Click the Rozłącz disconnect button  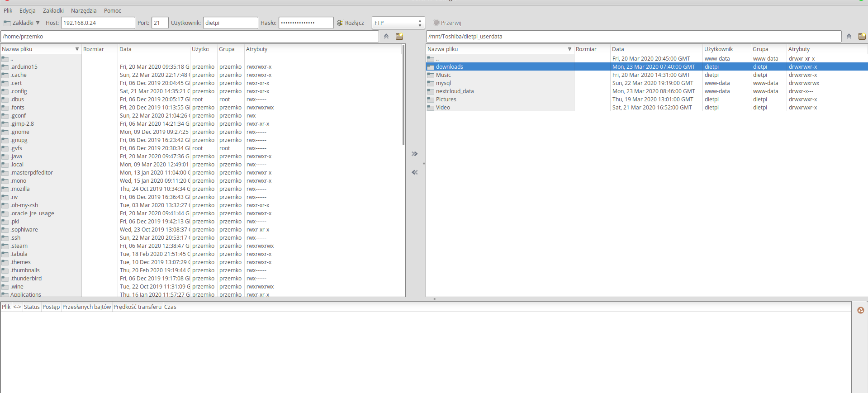351,23
